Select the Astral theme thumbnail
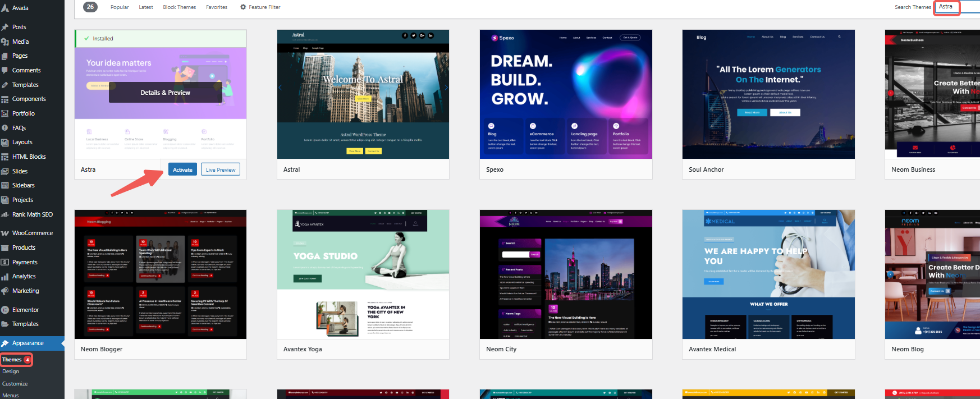 [363, 94]
